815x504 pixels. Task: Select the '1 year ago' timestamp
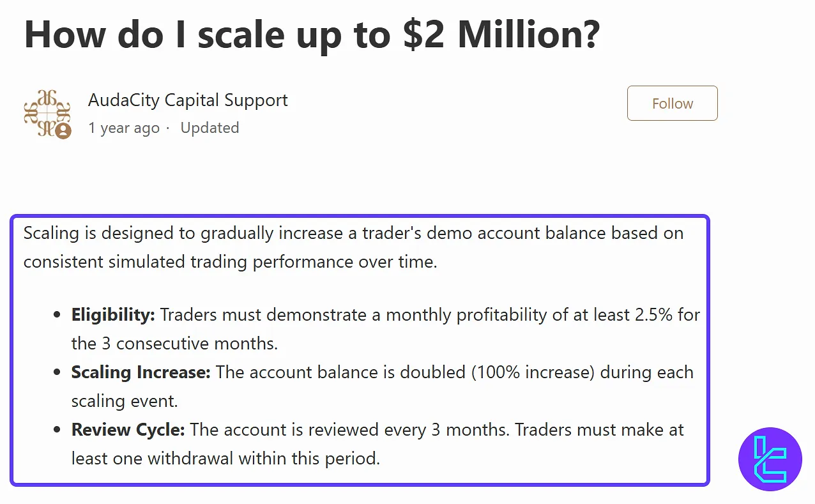[123, 128]
